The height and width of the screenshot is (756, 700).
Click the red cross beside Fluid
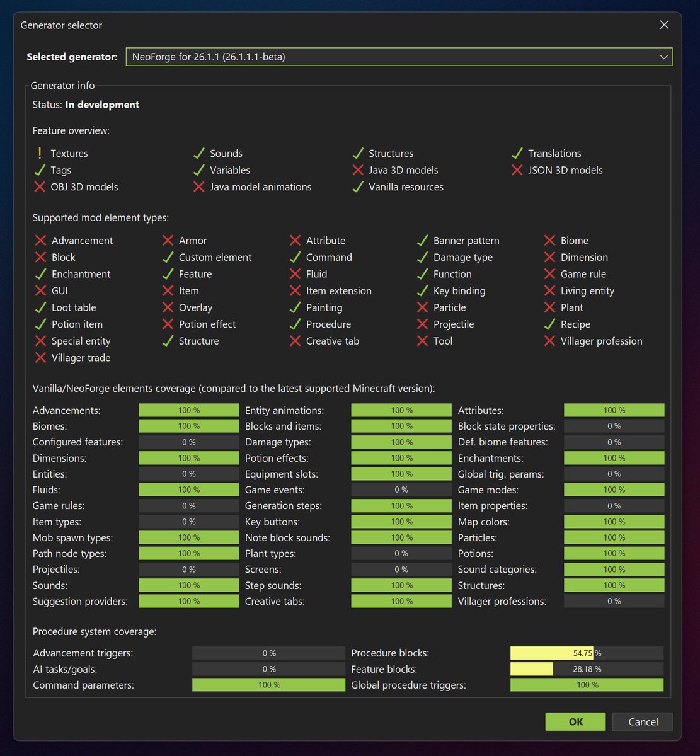click(x=295, y=274)
